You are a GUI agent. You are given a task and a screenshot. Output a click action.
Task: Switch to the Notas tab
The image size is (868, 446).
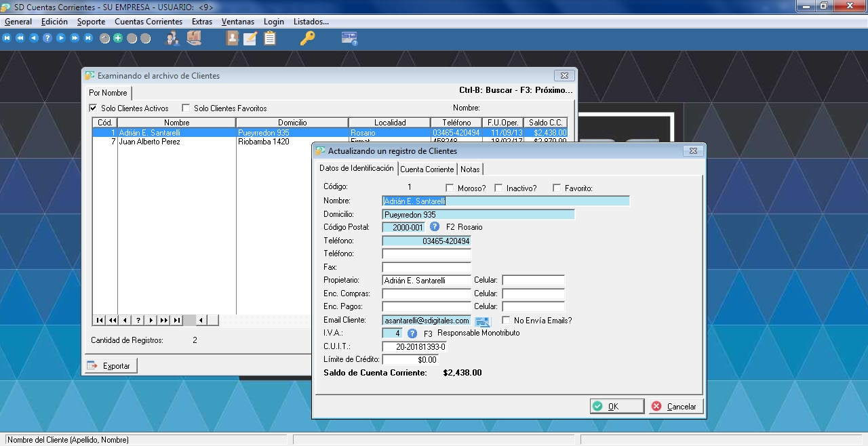point(470,169)
